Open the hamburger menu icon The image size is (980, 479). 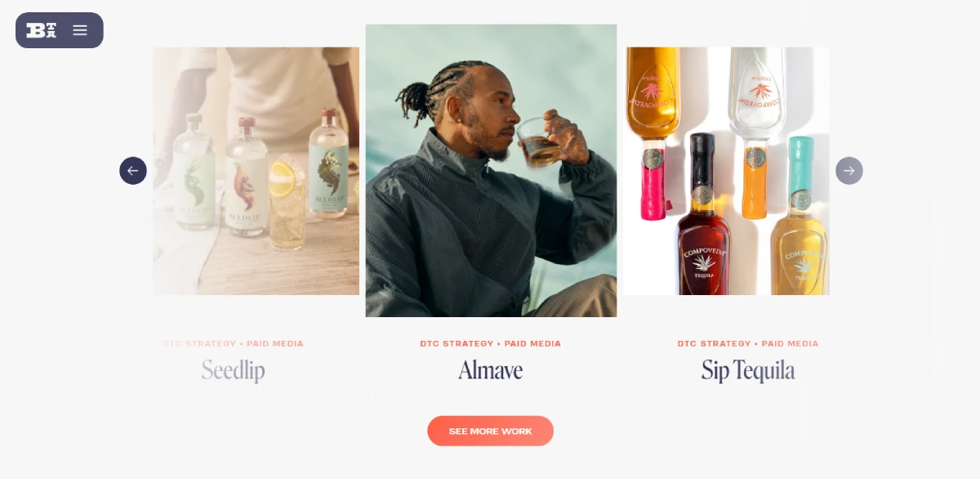pos(80,30)
